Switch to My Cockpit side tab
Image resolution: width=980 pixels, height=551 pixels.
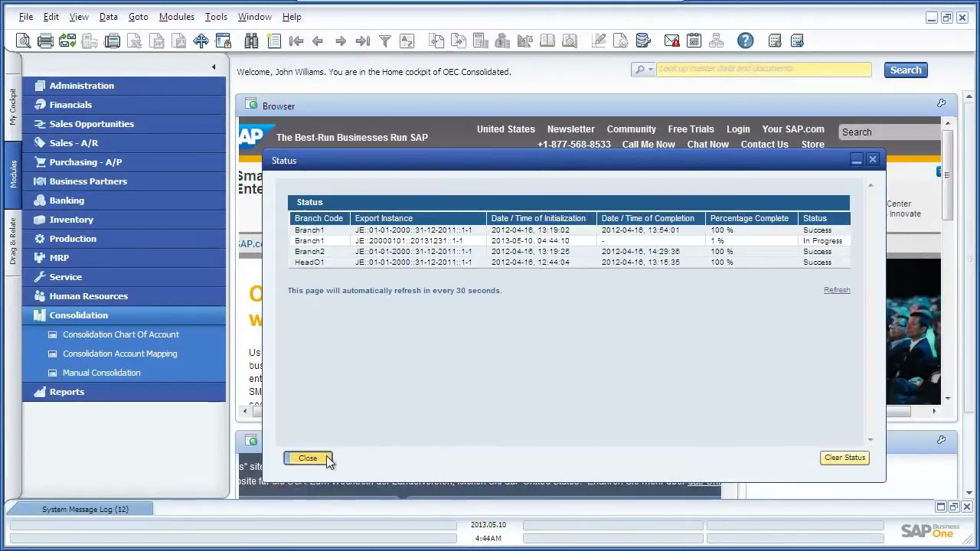pos(12,107)
